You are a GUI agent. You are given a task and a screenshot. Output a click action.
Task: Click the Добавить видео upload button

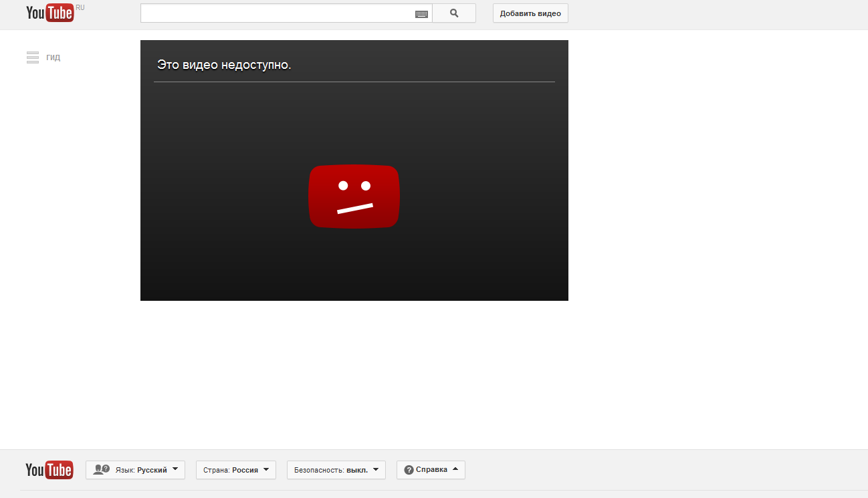coord(530,13)
